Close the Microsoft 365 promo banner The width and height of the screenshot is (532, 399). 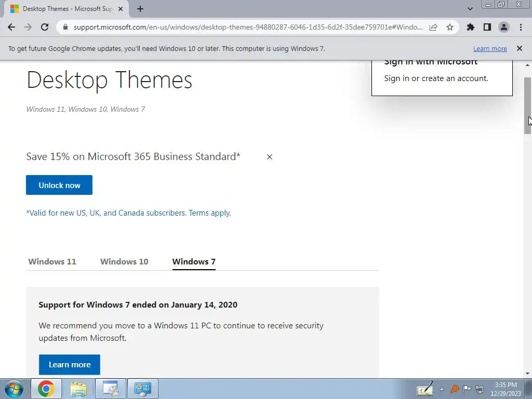(270, 157)
